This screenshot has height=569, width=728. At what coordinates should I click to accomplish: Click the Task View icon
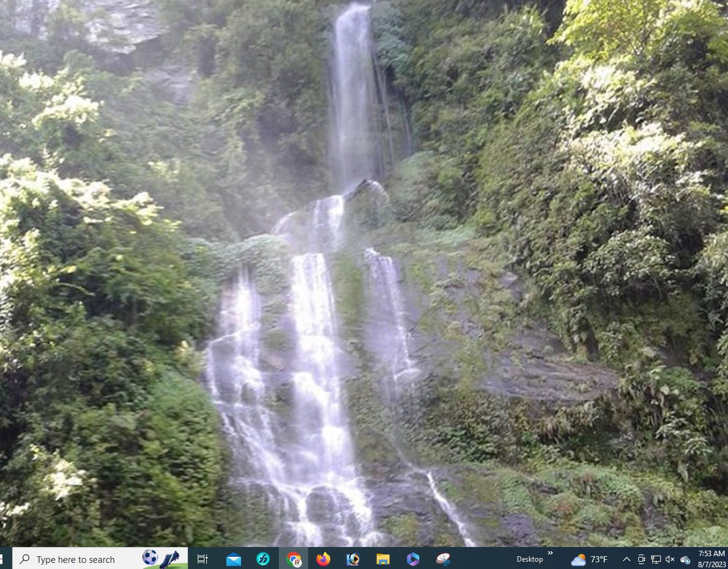coord(203,559)
